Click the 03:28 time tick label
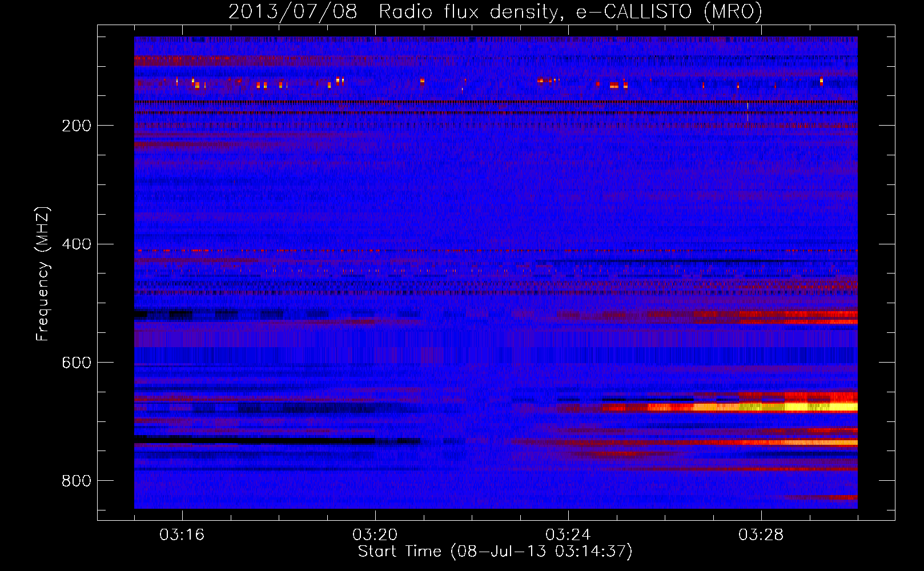This screenshot has width=924, height=571. click(x=761, y=534)
